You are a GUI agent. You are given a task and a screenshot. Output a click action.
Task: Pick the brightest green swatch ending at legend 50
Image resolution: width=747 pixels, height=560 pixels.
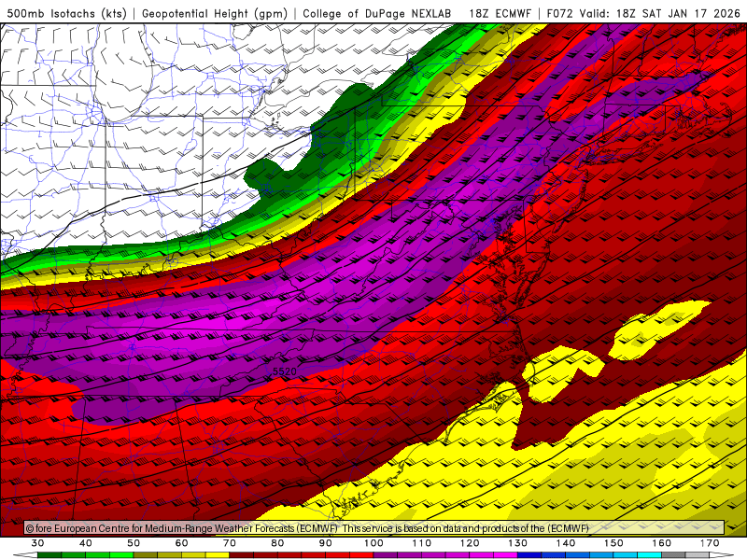pos(121,555)
